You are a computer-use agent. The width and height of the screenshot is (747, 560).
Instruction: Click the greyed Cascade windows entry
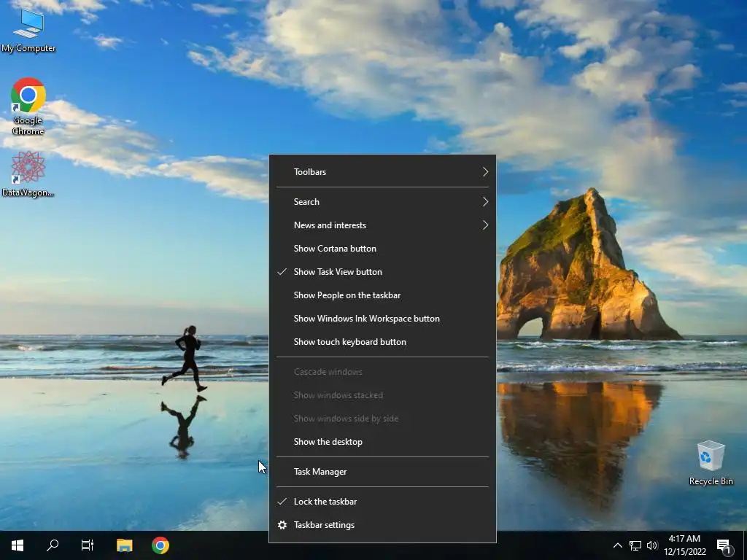point(382,372)
